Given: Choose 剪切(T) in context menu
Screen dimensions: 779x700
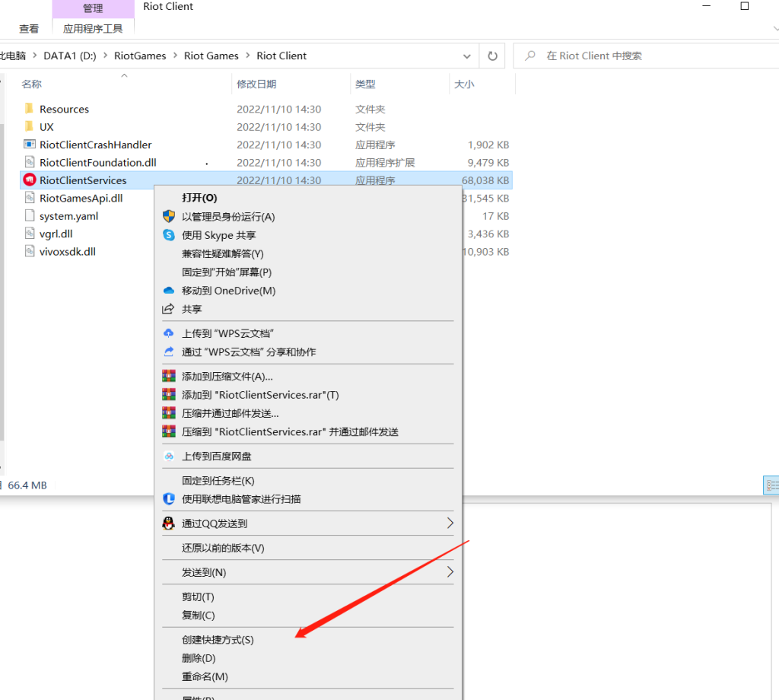Looking at the screenshot, I should (x=198, y=597).
